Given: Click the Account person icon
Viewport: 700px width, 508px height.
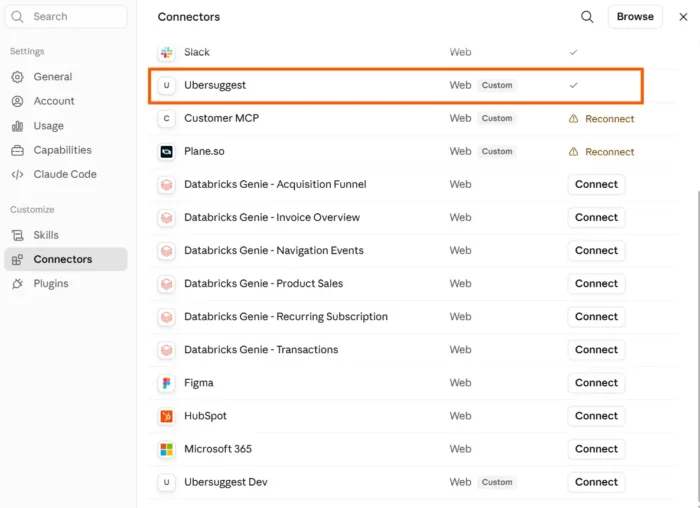Looking at the screenshot, I should pos(17,101).
